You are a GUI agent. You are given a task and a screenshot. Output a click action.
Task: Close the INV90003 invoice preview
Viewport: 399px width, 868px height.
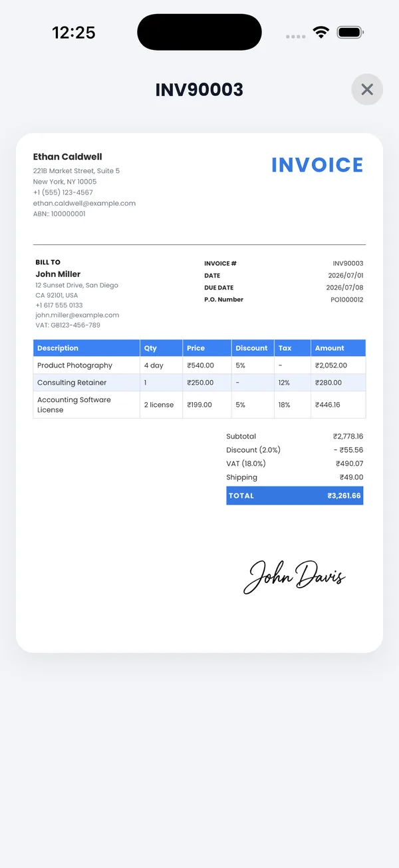coord(367,89)
